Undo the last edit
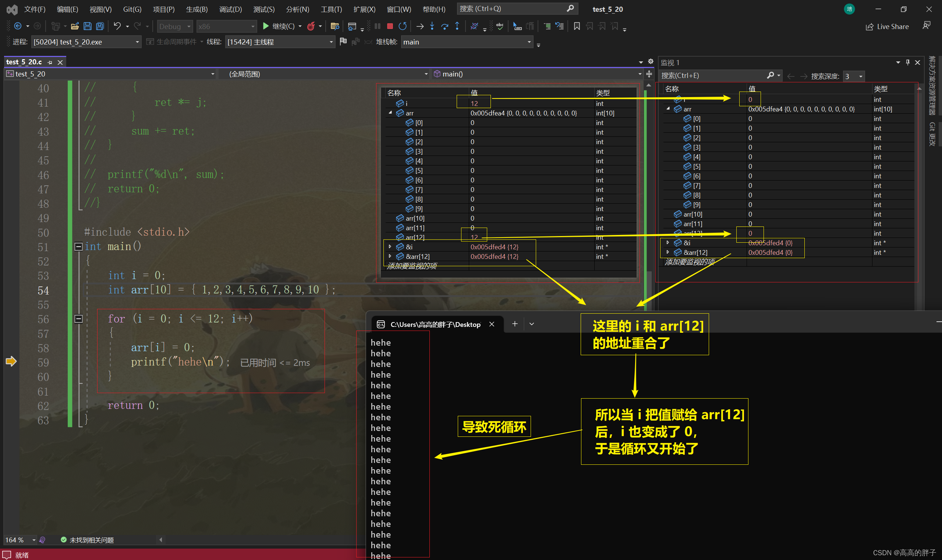 pos(117,26)
